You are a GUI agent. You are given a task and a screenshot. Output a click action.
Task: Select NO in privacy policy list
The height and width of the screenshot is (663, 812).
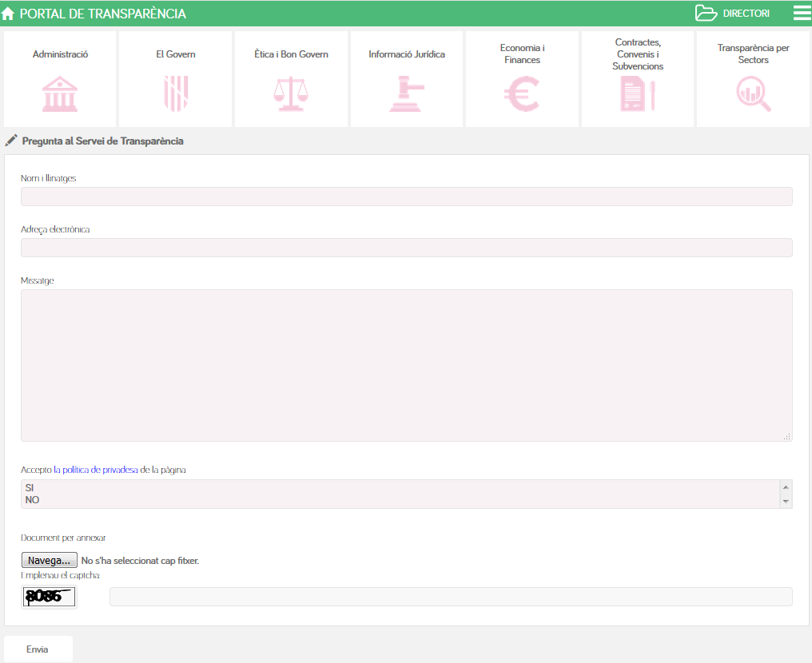click(32, 500)
